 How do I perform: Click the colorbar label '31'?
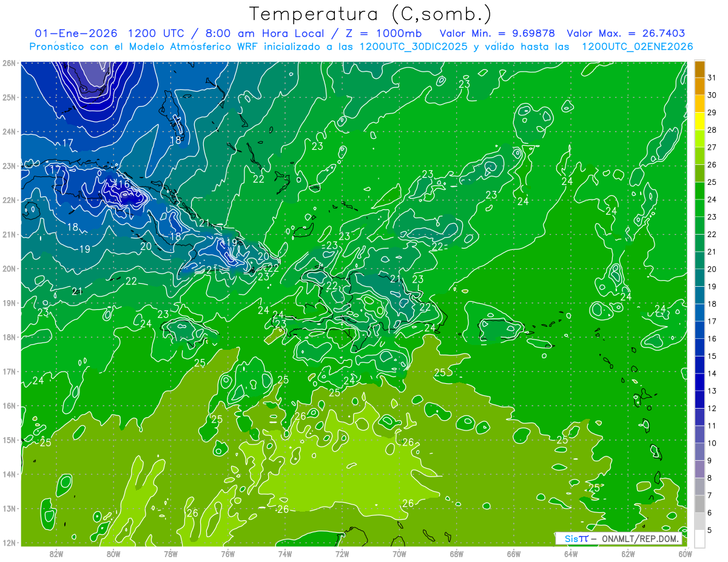(x=712, y=78)
